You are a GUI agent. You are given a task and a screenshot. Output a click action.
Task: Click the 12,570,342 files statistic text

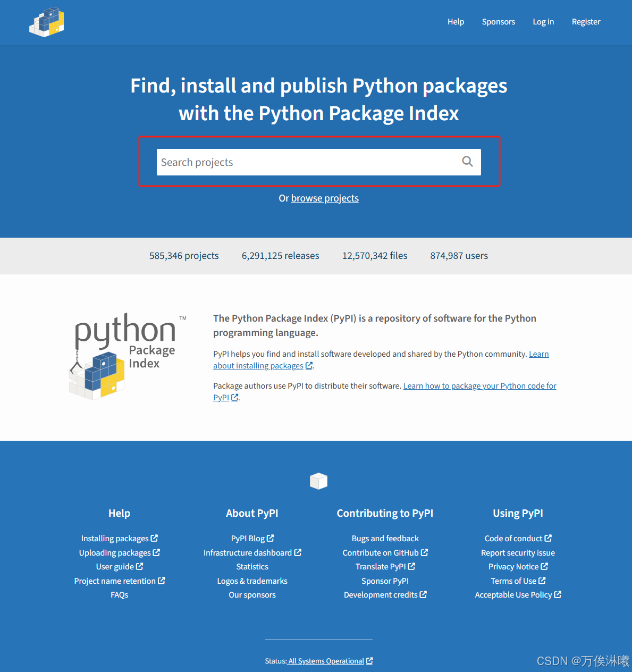375,256
